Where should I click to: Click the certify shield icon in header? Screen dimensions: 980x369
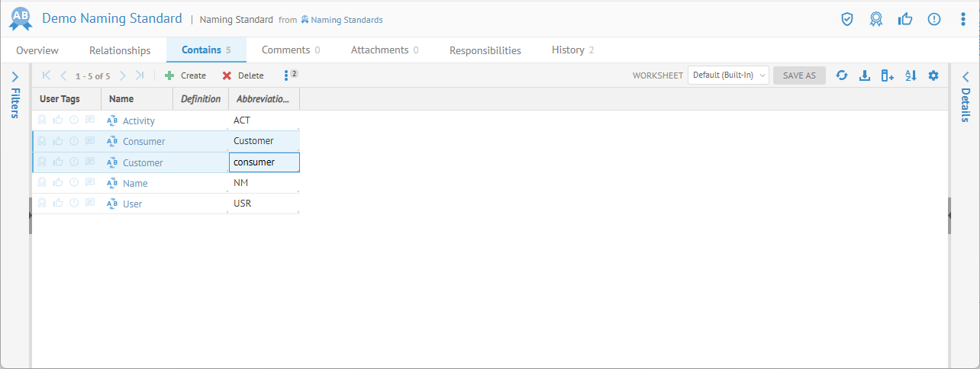pos(846,19)
